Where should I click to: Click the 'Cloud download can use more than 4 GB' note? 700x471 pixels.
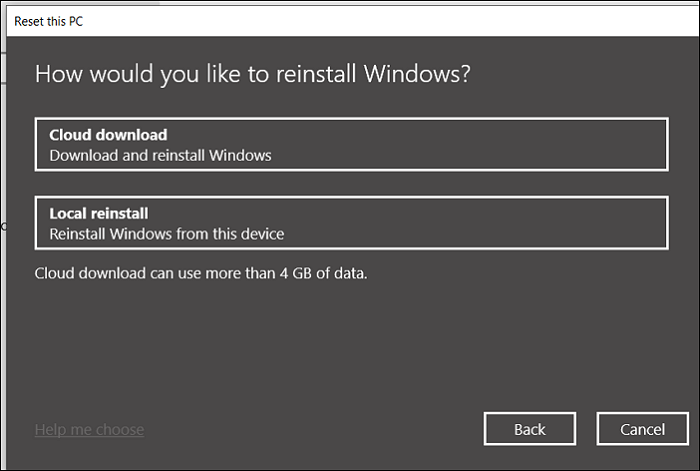[x=201, y=273]
